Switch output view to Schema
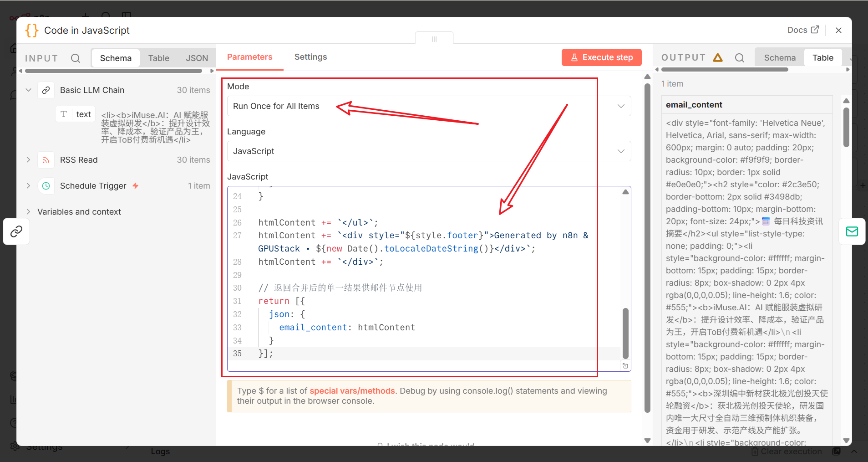 click(780, 58)
